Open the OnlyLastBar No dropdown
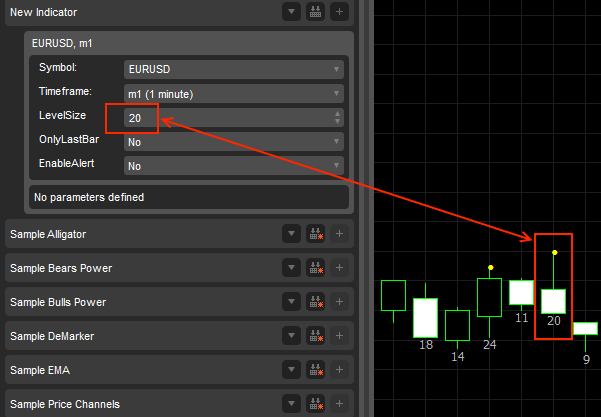This screenshot has width=601, height=417. [234, 142]
